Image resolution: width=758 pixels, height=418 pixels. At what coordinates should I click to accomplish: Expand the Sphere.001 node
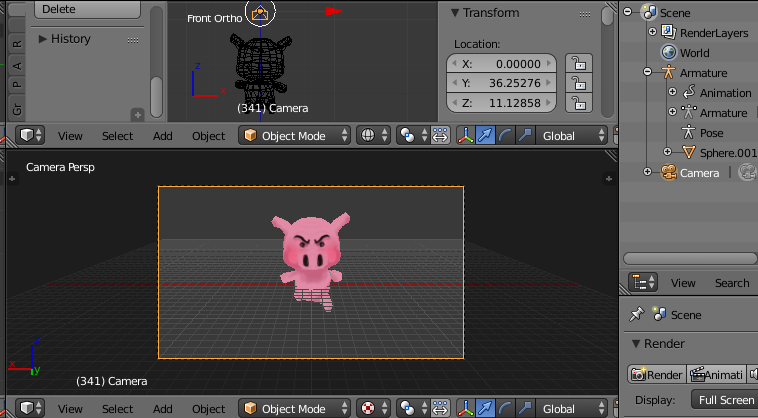click(668, 152)
